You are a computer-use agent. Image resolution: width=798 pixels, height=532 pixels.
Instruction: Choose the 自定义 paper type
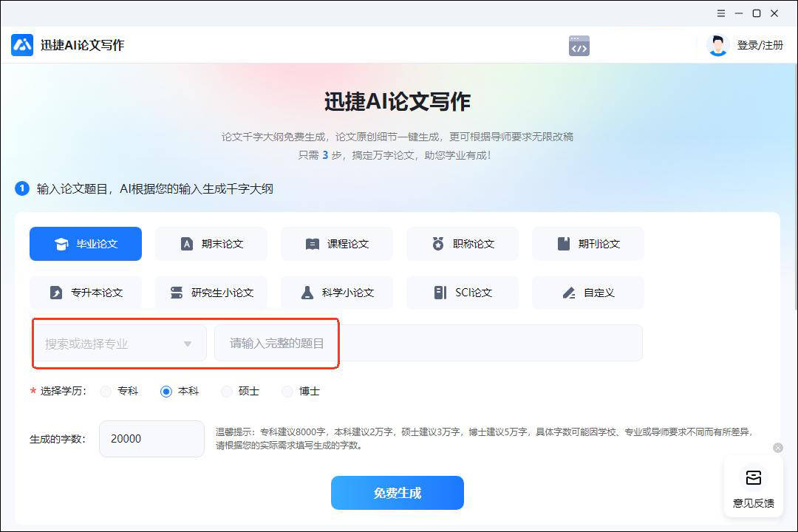(588, 293)
